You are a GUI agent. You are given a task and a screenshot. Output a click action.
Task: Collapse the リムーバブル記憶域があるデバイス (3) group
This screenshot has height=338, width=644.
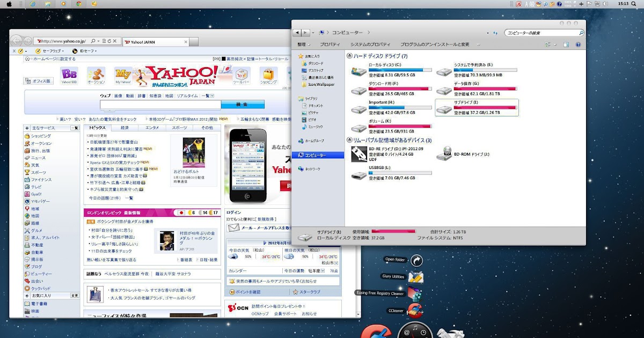click(x=349, y=140)
